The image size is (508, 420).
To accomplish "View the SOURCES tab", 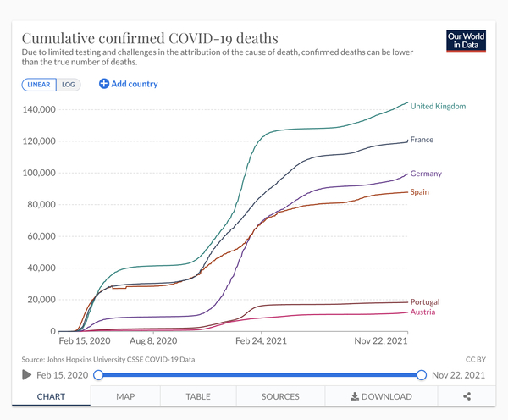I will [x=280, y=396].
